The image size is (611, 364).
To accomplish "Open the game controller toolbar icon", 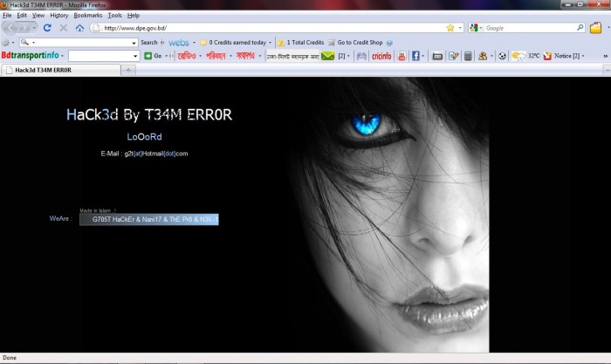I will coord(361,56).
